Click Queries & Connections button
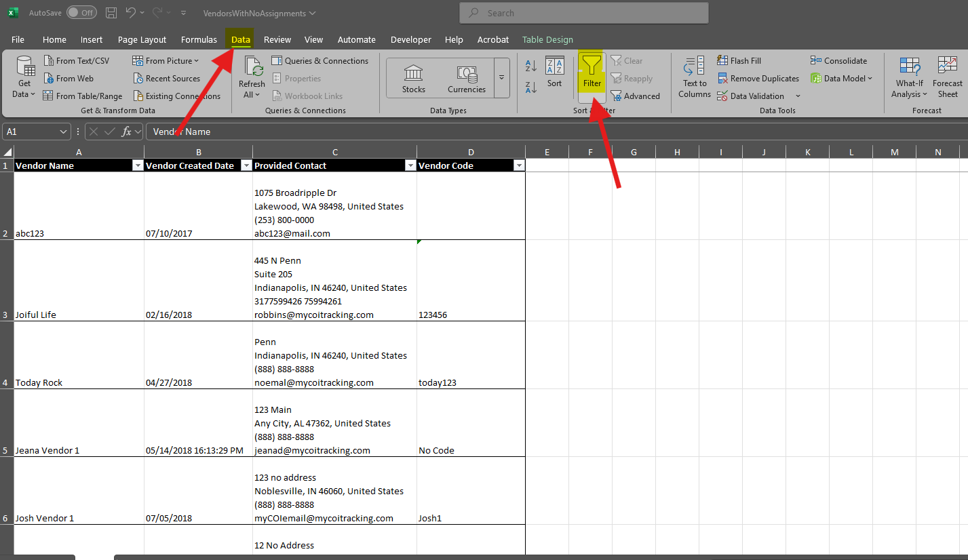The width and height of the screenshot is (968, 560). [x=320, y=61]
